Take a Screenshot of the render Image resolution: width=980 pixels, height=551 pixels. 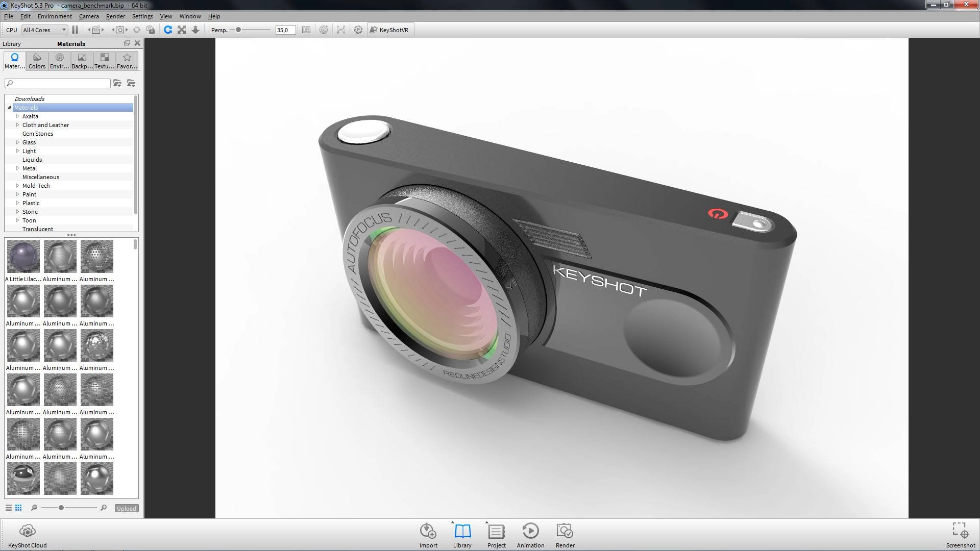click(961, 535)
